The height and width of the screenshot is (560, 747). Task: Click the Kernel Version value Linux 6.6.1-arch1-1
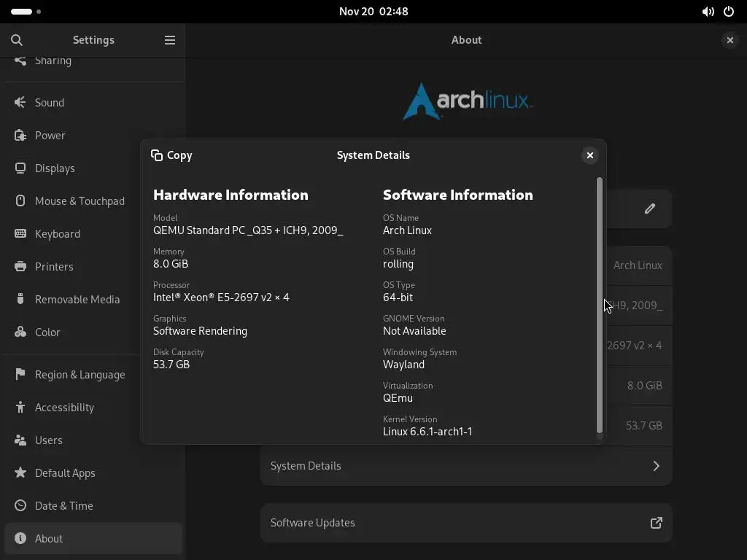click(x=427, y=432)
